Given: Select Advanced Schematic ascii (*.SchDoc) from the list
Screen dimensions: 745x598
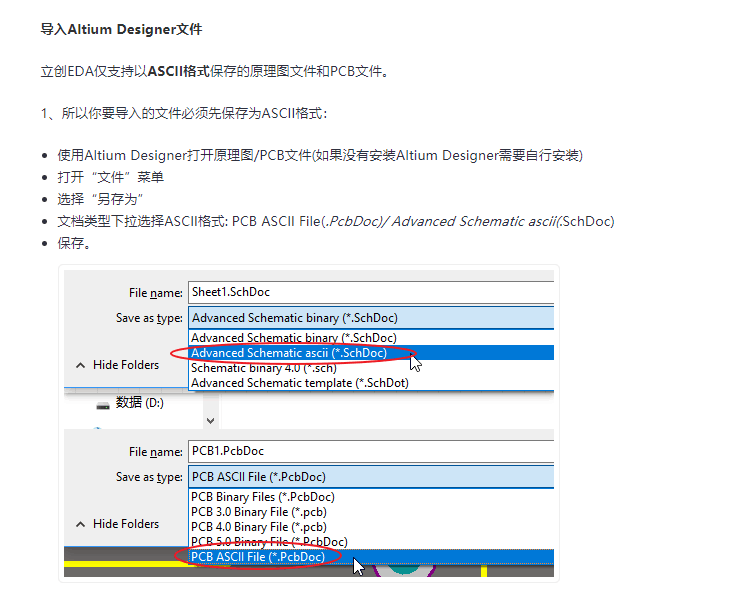Looking at the screenshot, I should pos(289,353).
